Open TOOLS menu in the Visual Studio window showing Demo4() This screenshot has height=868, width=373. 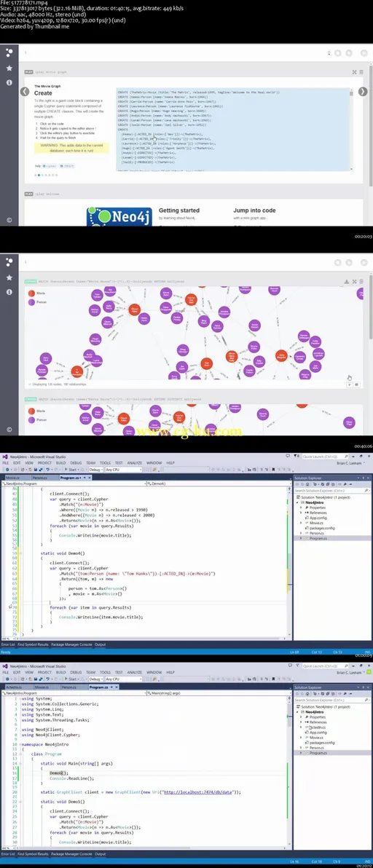[105, 463]
